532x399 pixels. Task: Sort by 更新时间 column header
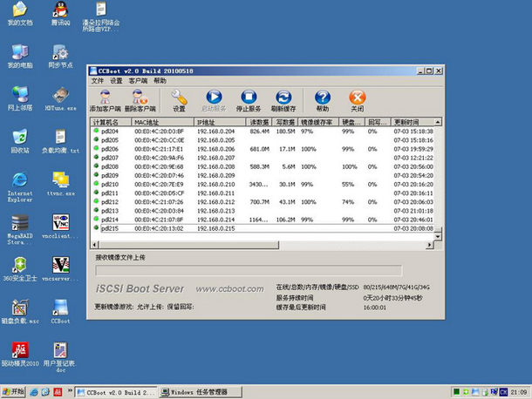click(x=413, y=122)
